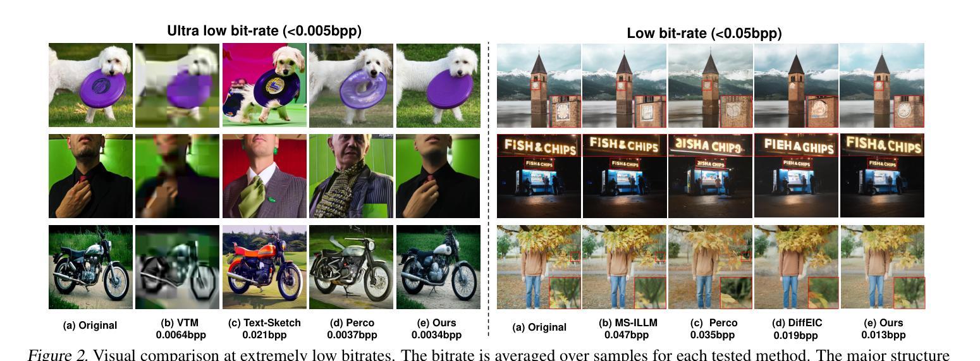Viewport: 980px width, 361px height.
Task: Select the original man in black shirt image
Action: [90, 176]
